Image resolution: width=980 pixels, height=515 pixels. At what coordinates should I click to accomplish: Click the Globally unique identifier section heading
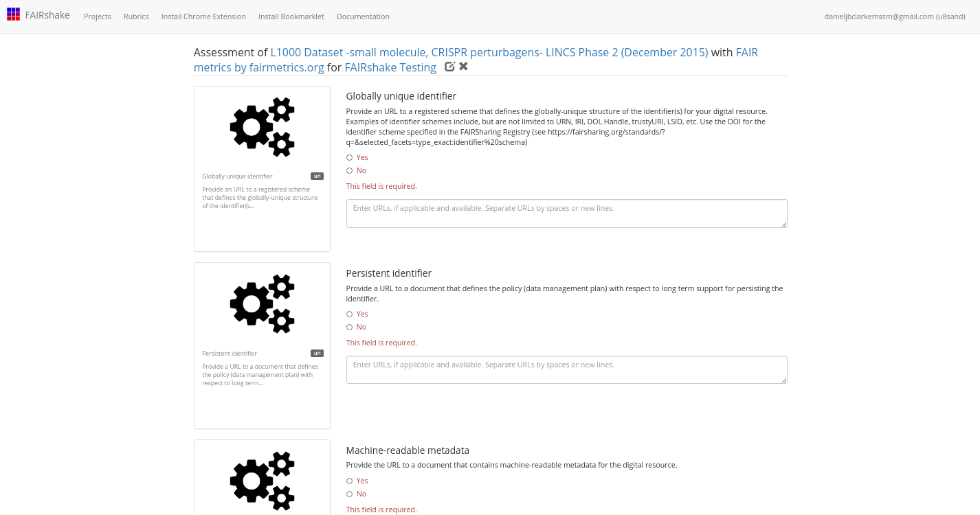[401, 96]
